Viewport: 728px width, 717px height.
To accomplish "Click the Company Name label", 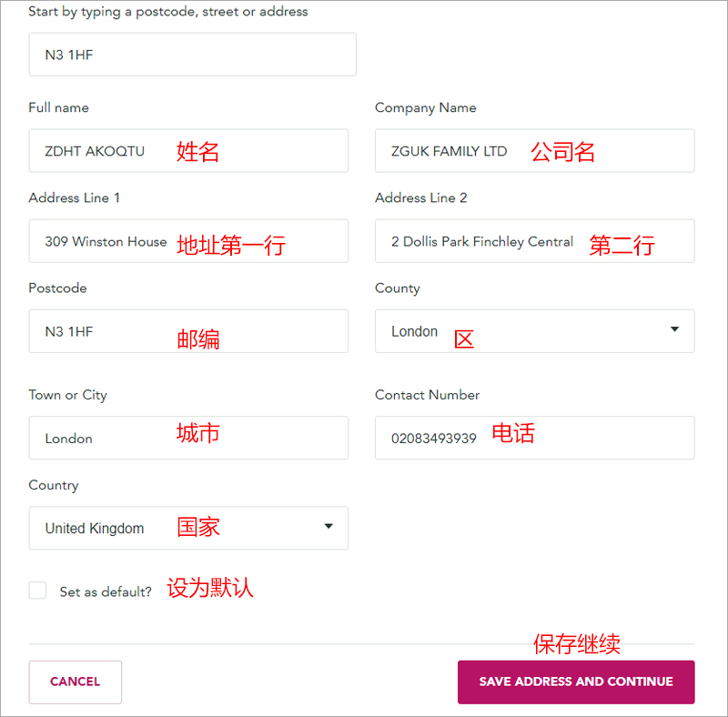I will (425, 107).
